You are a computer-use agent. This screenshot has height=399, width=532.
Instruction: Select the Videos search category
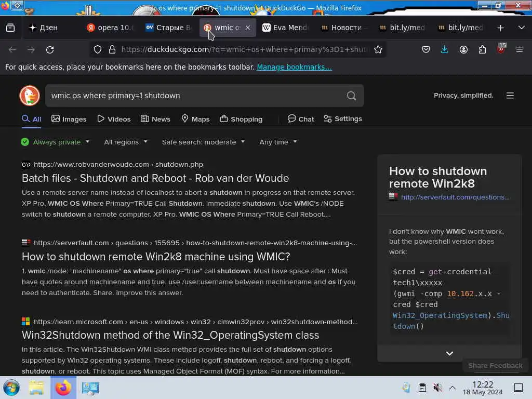[x=114, y=119]
